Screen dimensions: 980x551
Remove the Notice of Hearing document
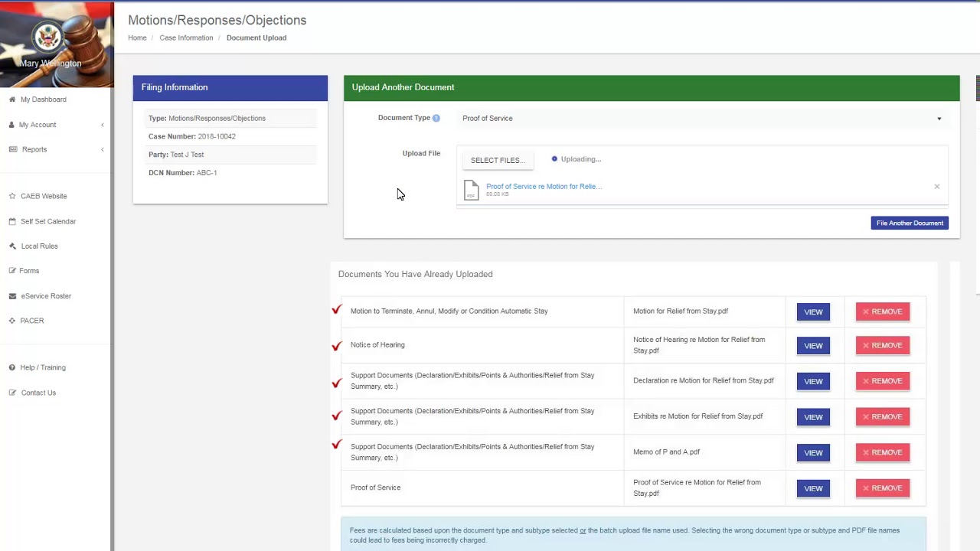pos(883,345)
